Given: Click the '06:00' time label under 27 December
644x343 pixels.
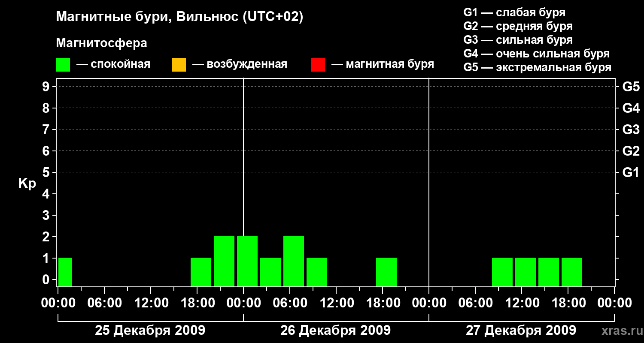Looking at the screenshot, I should point(475,303).
